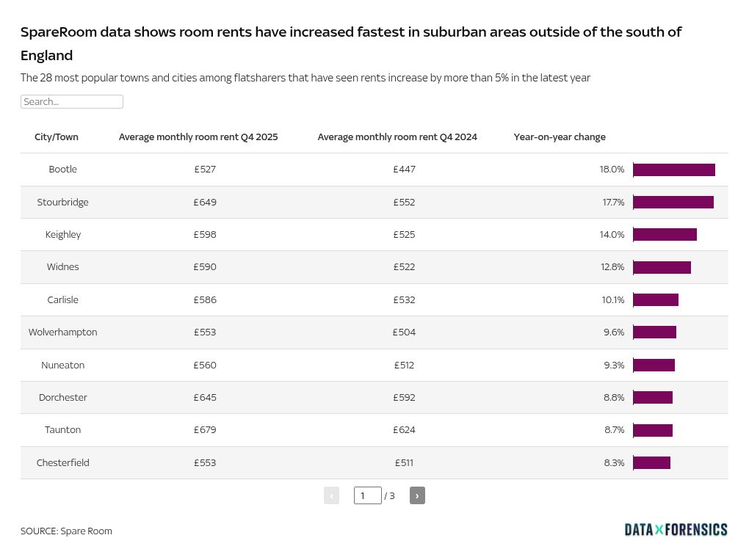Click the '/ 3' page count label
Image resolution: width=749 pixels, height=560 pixels.
point(389,495)
